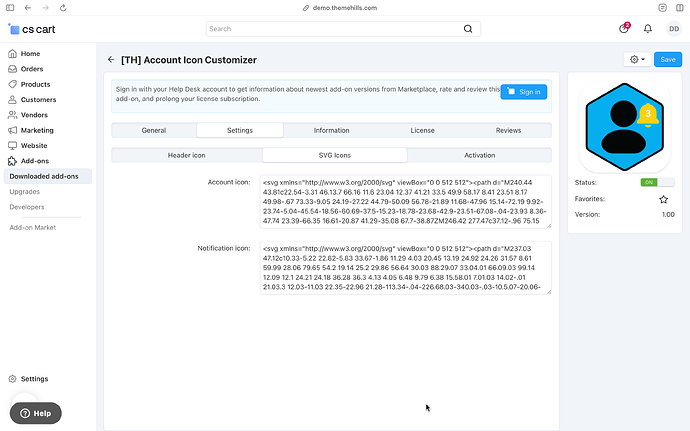Open the DD user avatar menu
The image size is (690, 431).
[674, 29]
